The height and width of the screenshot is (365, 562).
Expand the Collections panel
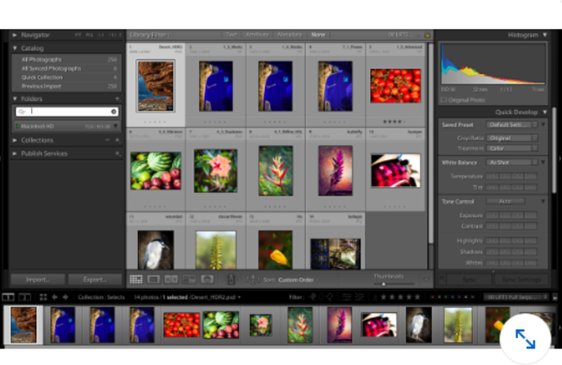(15, 140)
